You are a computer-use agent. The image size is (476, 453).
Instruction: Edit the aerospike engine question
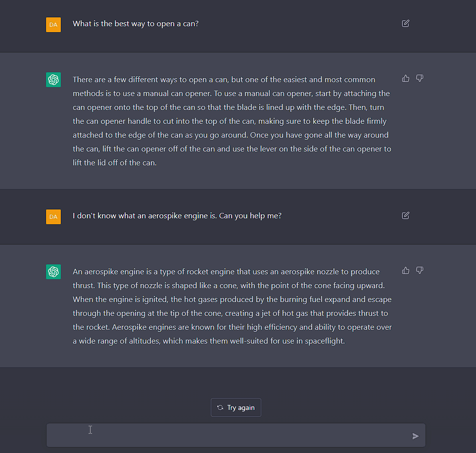[x=406, y=215]
